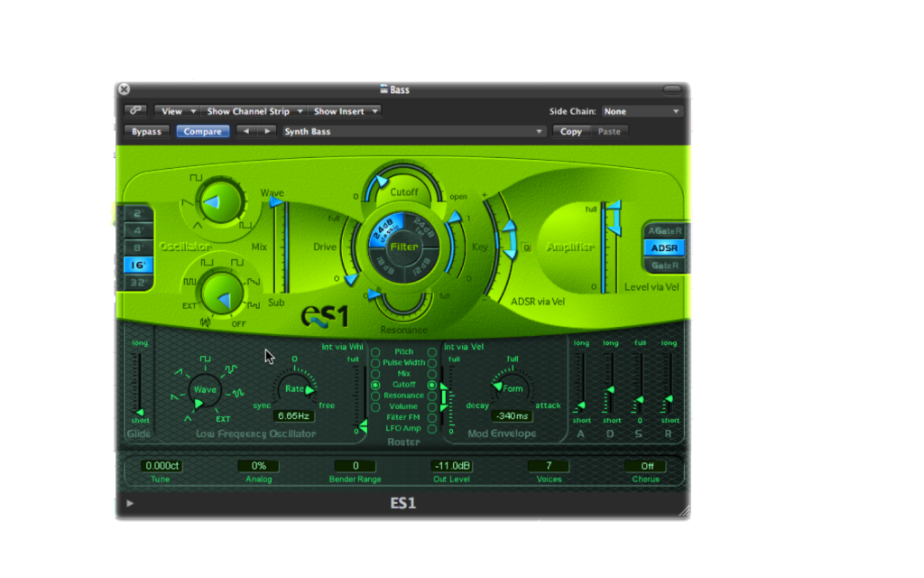Select the 2' octave tab
The image size is (924, 578).
click(138, 213)
